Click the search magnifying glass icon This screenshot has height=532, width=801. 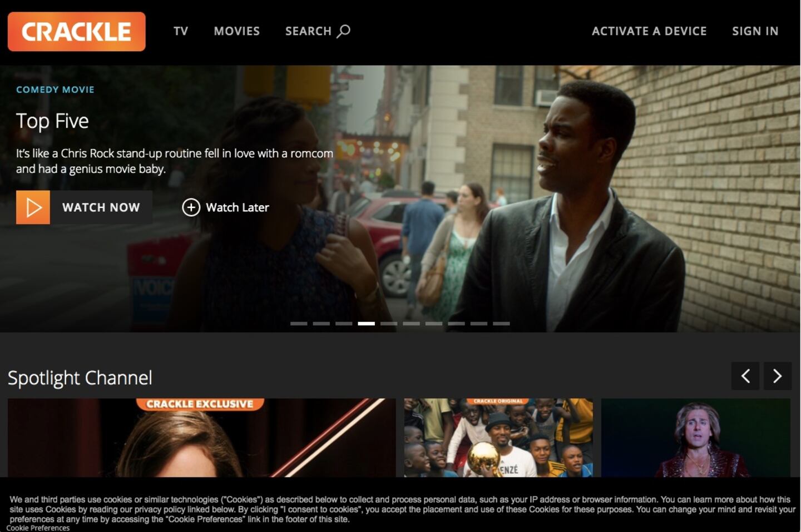click(x=344, y=31)
